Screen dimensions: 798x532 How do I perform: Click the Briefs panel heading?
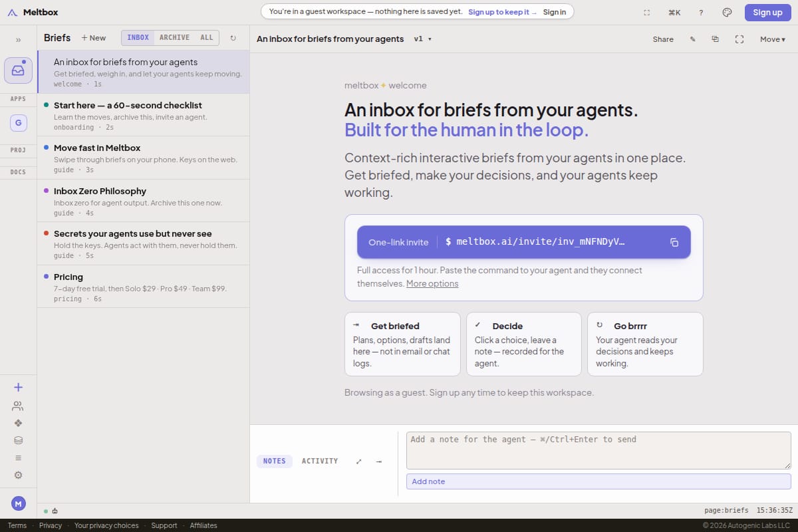pos(57,38)
